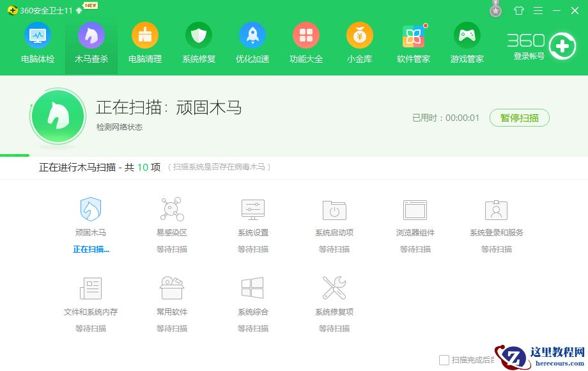The width and height of the screenshot is (588, 371).
Task: Click the 小金库 gold icon
Action: point(359,42)
